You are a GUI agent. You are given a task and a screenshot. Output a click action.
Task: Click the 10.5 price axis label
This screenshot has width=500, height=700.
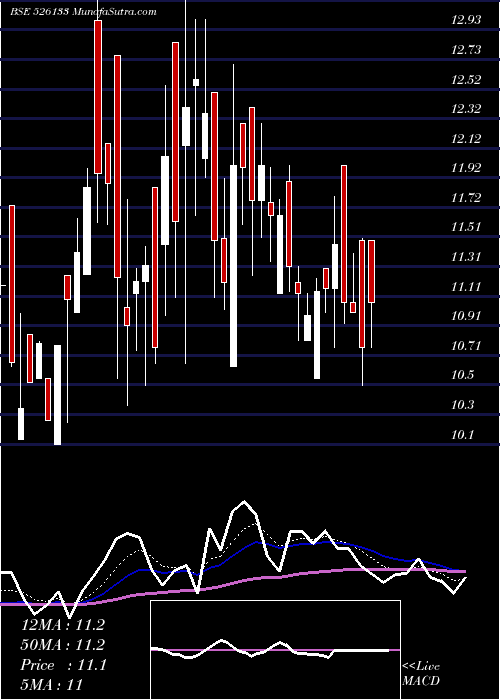pyautogui.click(x=462, y=375)
